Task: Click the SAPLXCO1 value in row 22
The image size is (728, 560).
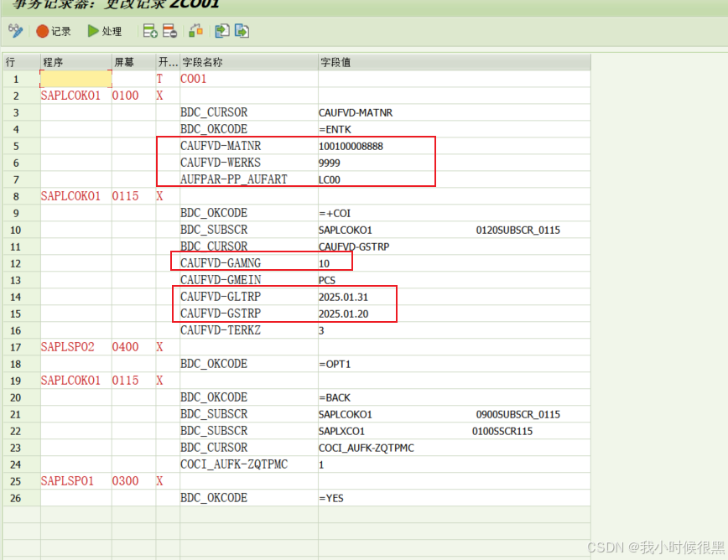Action: [x=341, y=431]
